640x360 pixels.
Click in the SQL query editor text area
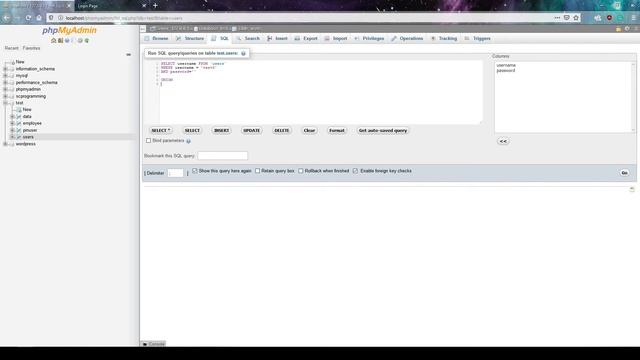point(320,92)
